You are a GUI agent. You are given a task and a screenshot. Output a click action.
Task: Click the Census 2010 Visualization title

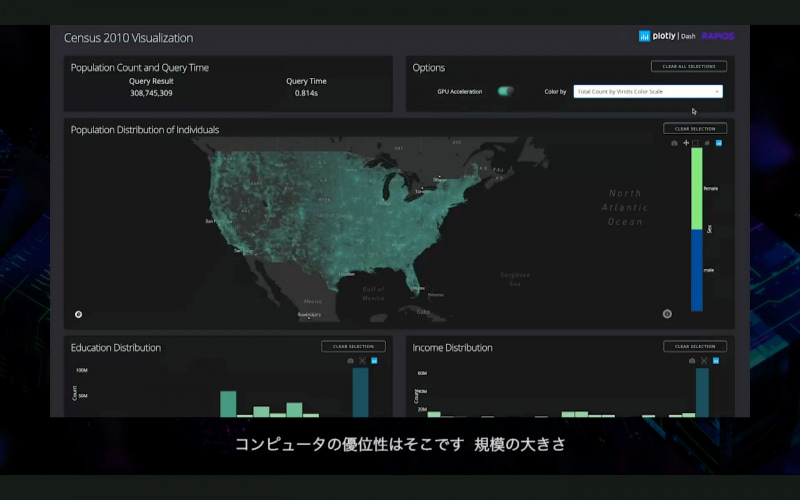pyautogui.click(x=129, y=38)
